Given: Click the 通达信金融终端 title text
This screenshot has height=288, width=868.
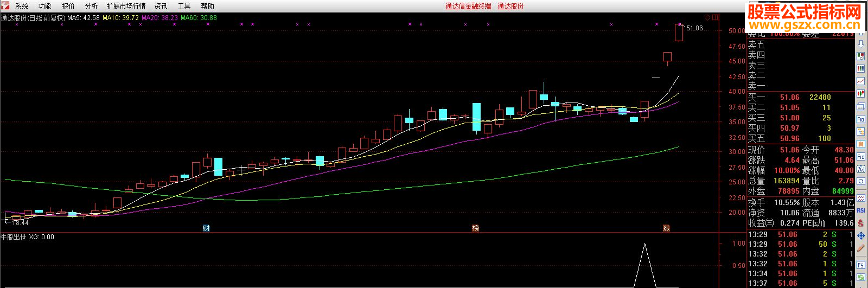Looking at the screenshot, I should point(468,6).
